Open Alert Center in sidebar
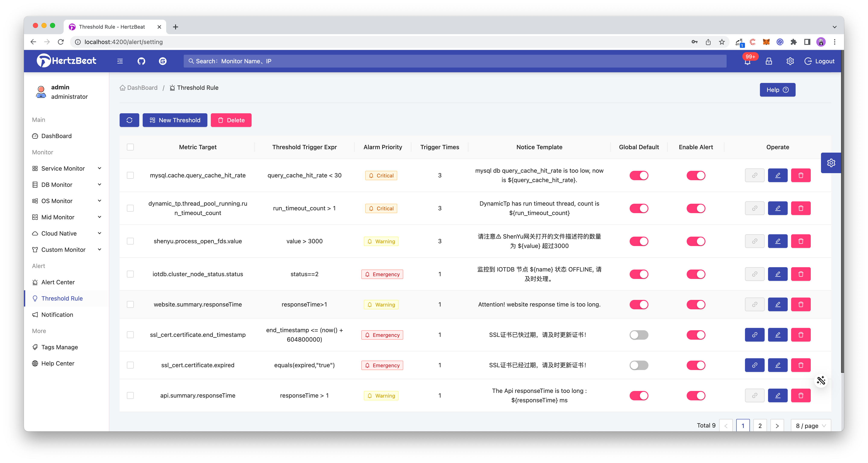This screenshot has width=868, height=463. [x=58, y=282]
